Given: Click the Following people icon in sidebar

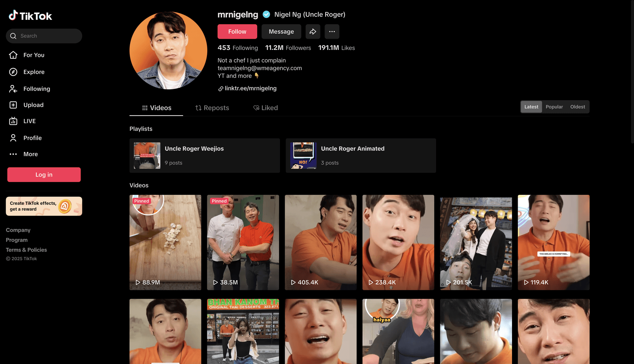Looking at the screenshot, I should click(13, 89).
